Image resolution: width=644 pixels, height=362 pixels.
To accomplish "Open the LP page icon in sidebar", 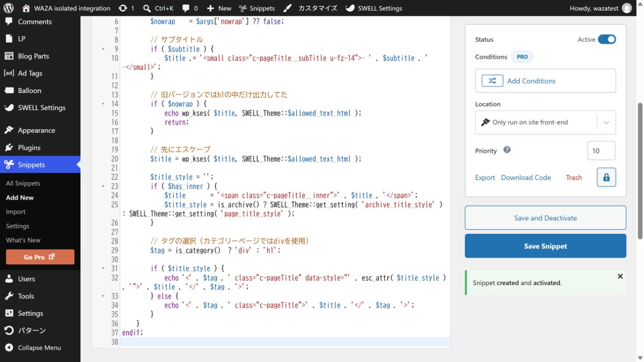I will click(x=9, y=39).
